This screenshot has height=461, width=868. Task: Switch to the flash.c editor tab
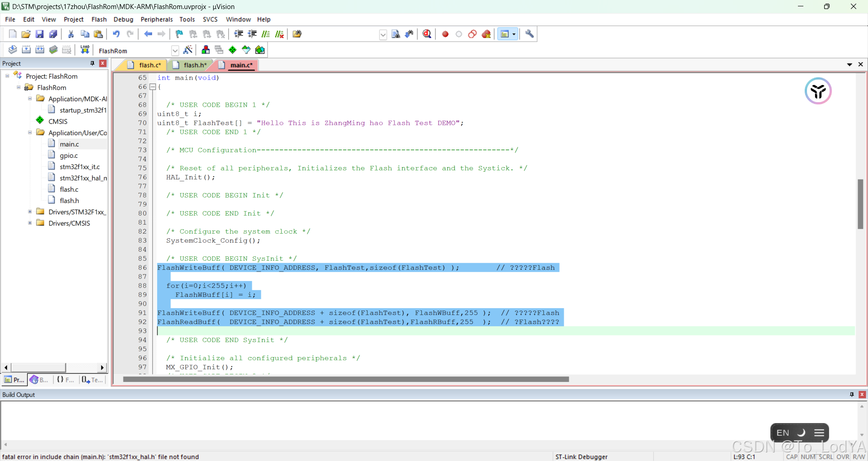(x=145, y=65)
